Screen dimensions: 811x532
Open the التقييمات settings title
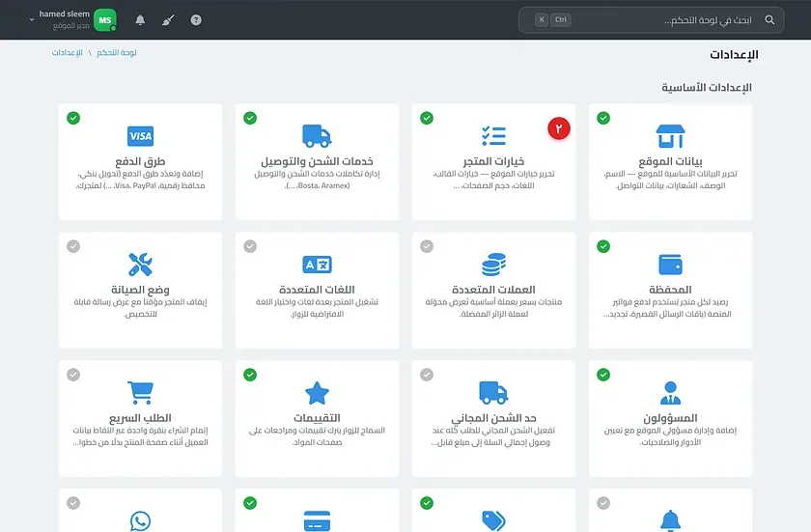317,418
